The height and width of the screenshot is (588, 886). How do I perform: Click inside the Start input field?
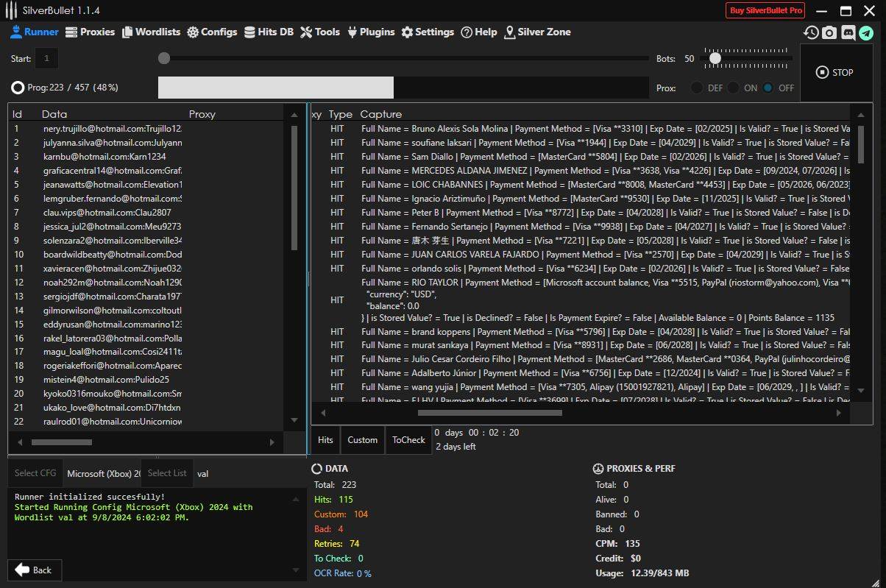click(46, 58)
